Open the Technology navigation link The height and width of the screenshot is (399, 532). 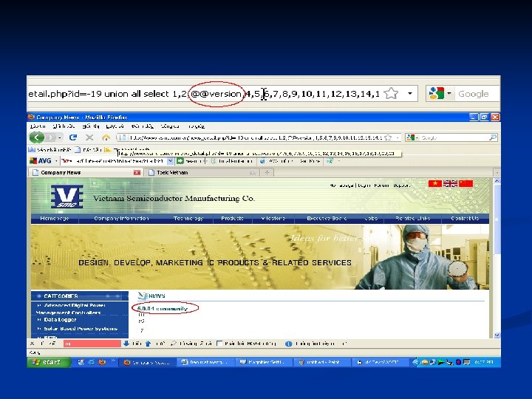point(188,218)
